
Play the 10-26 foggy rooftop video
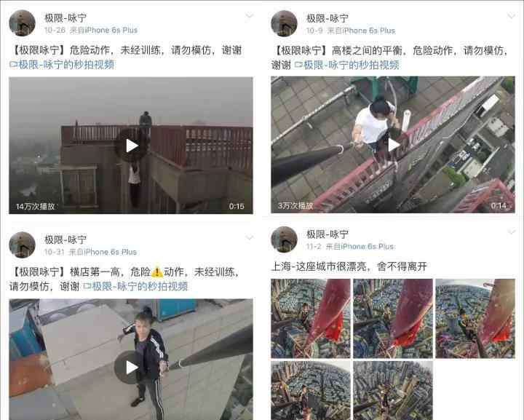click(131, 146)
